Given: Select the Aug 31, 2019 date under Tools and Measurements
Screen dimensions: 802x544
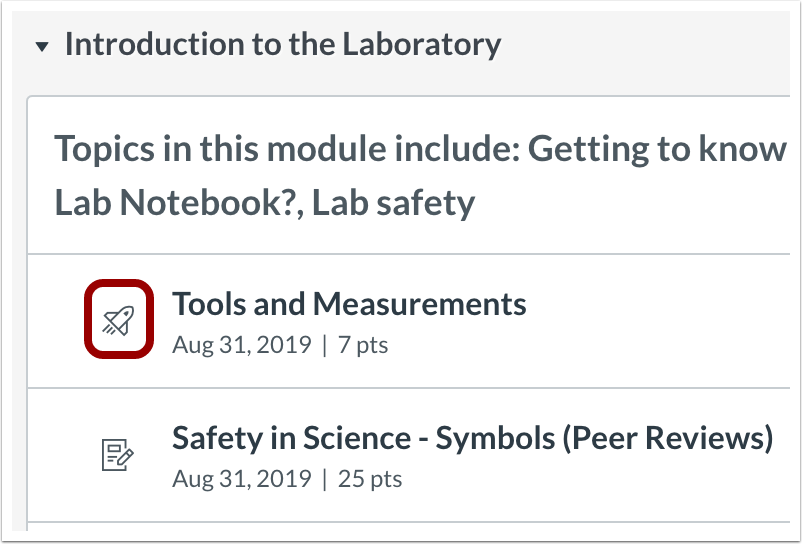Looking at the screenshot, I should click(241, 345).
